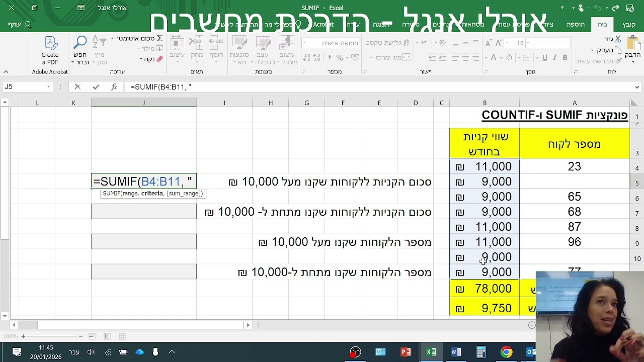
Task: Click Merge and Center (מזג ומרכז)
Action: point(390,58)
